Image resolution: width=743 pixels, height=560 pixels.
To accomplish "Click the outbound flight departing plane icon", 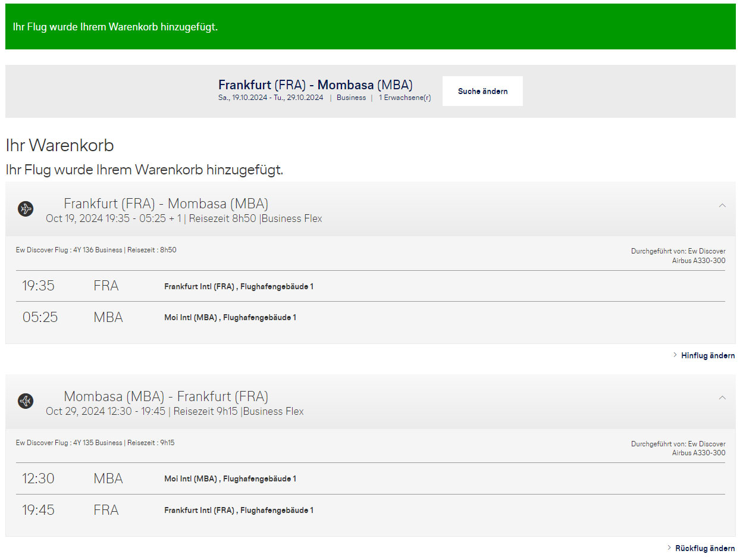I will 26,209.
